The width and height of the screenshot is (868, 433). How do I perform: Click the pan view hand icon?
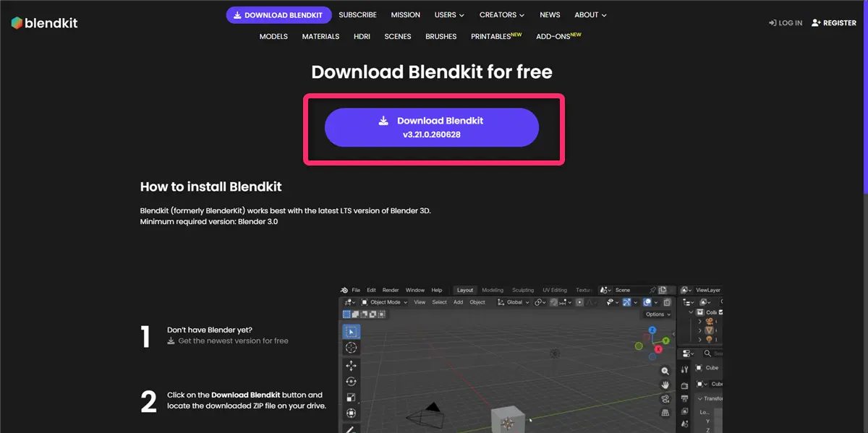click(x=665, y=385)
